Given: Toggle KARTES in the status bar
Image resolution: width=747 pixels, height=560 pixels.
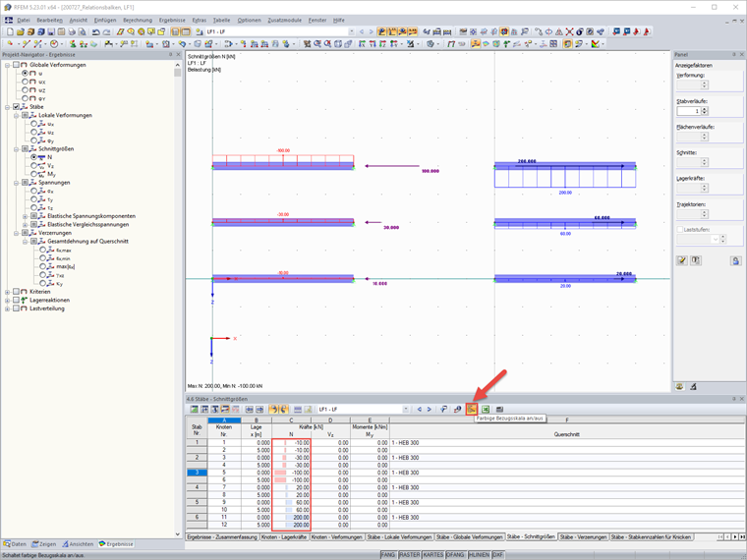Looking at the screenshot, I should point(433,555).
